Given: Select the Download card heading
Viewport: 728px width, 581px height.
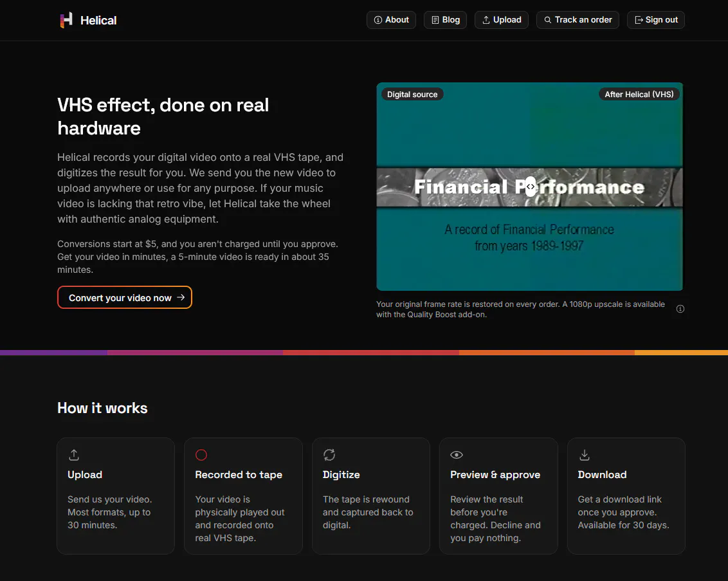Looking at the screenshot, I should click(x=602, y=475).
